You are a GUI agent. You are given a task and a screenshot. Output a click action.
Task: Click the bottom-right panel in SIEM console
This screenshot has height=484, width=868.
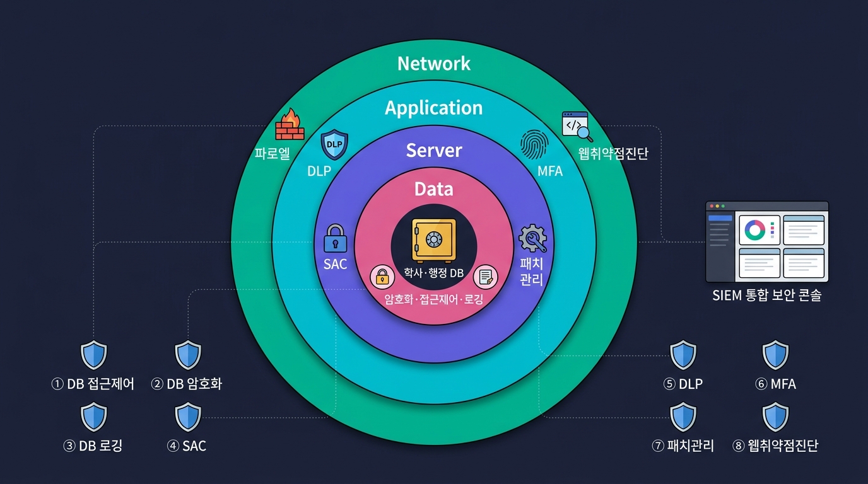(x=804, y=263)
